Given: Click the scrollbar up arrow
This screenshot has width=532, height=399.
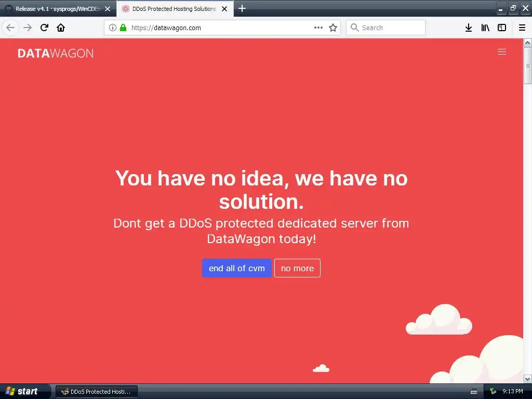Looking at the screenshot, I should pos(528,43).
